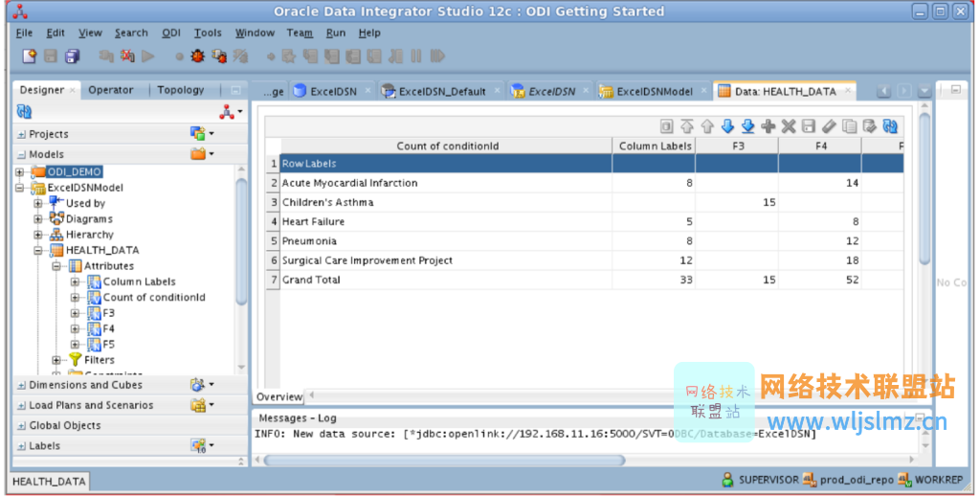Click the Grand Total row label

click(x=311, y=280)
